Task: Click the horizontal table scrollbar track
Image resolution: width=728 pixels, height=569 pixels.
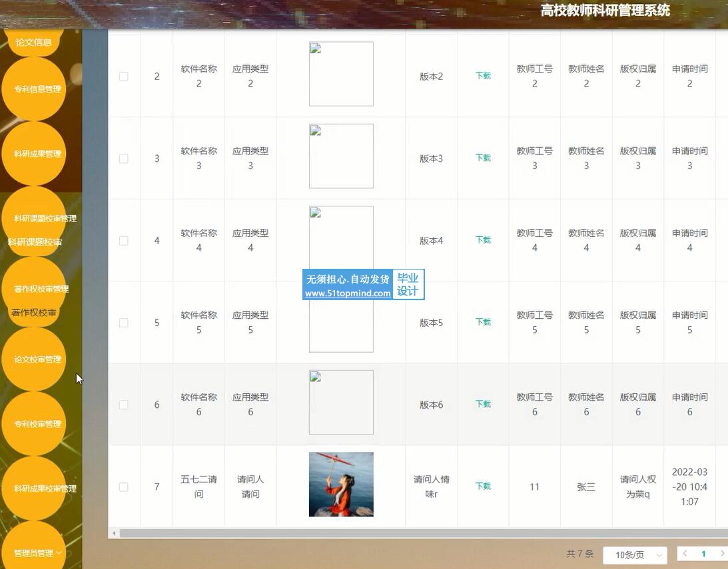Action: click(422, 533)
